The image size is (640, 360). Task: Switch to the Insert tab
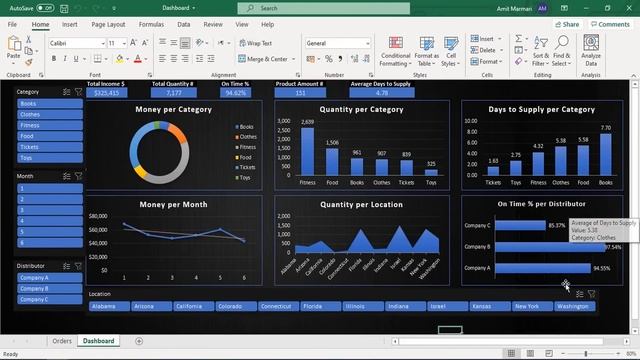(x=69, y=24)
